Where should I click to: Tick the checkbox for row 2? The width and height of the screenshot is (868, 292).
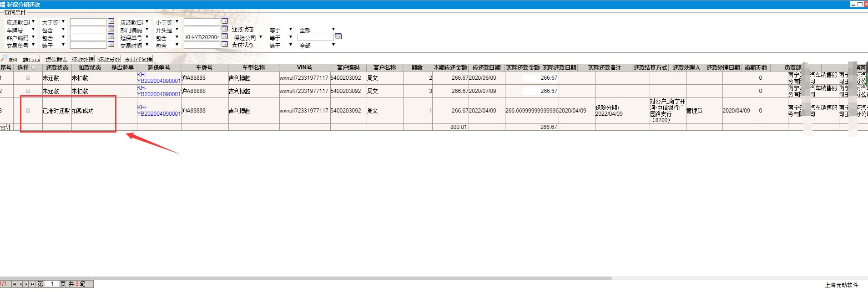point(28,91)
